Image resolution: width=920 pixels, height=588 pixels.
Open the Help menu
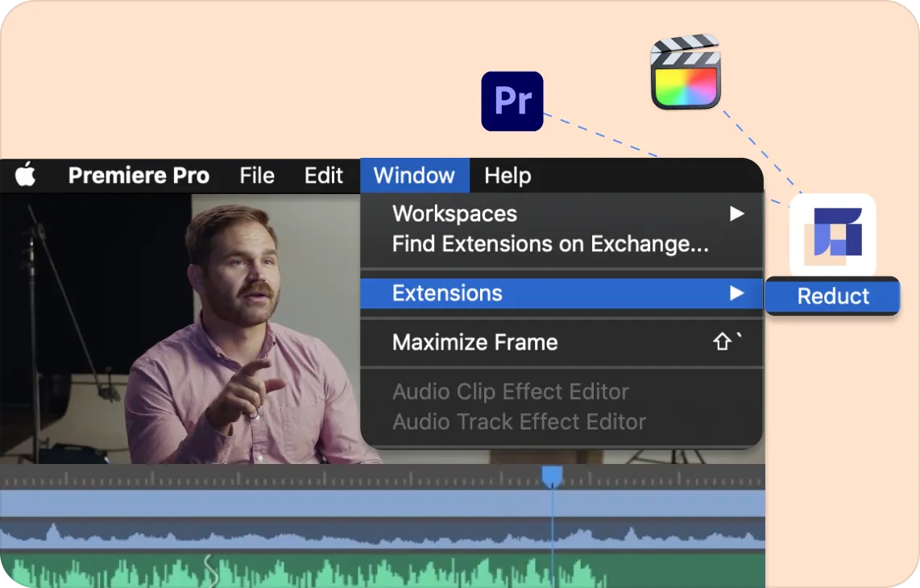coord(508,176)
